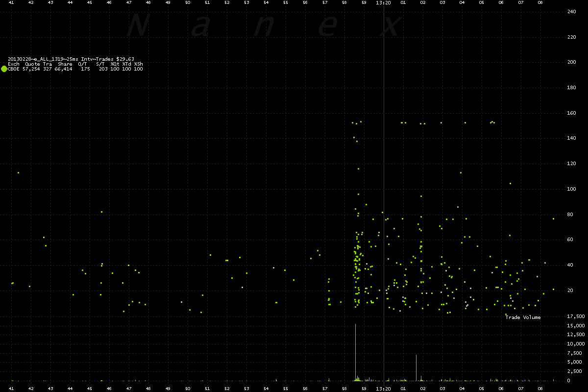Image resolution: width=588 pixels, height=392 pixels.
Task: Click the "XQt" legend column header
Action: tap(115, 64)
